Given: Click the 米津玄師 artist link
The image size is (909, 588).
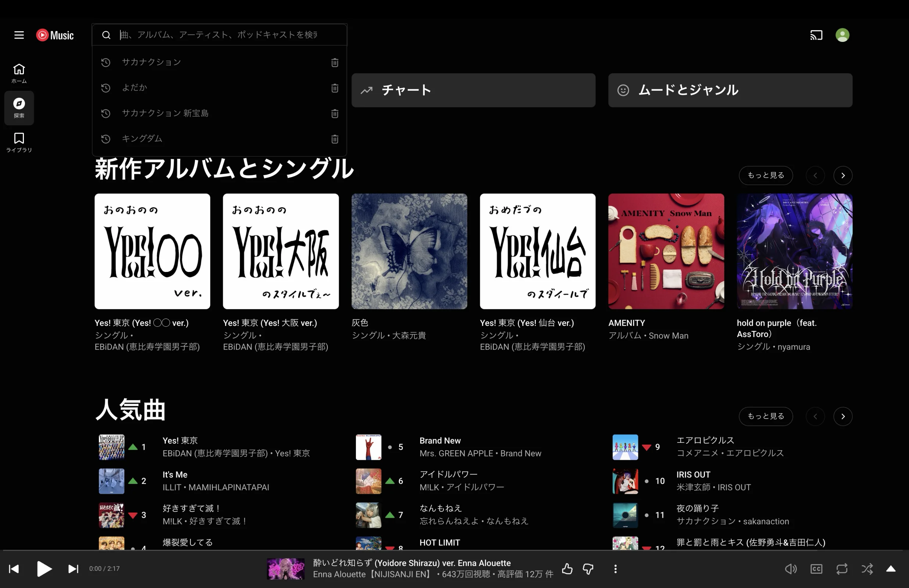Looking at the screenshot, I should click(693, 488).
